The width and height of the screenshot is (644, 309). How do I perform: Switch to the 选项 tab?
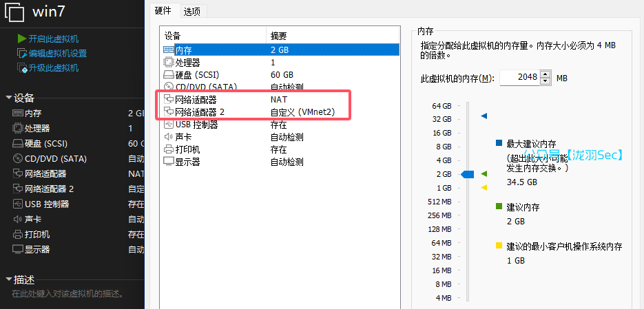pos(192,11)
